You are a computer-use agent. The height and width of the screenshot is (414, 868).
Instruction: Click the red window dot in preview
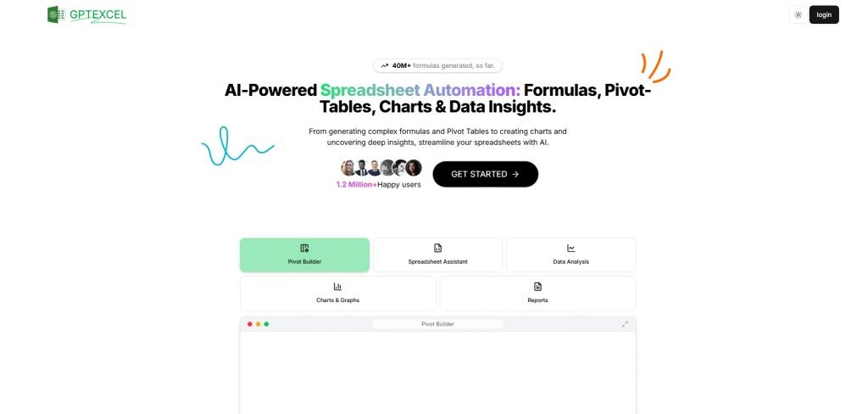(249, 324)
